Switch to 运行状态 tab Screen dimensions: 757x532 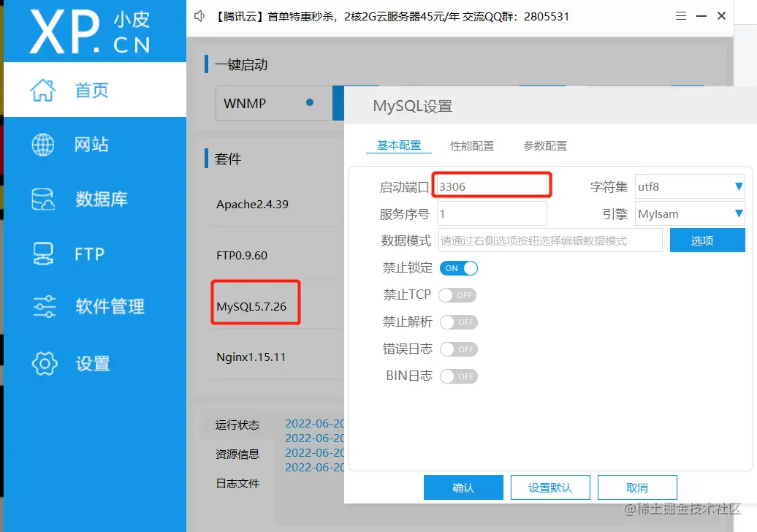coord(237,425)
